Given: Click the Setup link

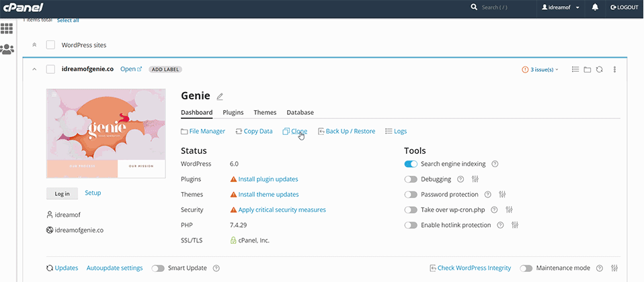Looking at the screenshot, I should click(x=93, y=193).
